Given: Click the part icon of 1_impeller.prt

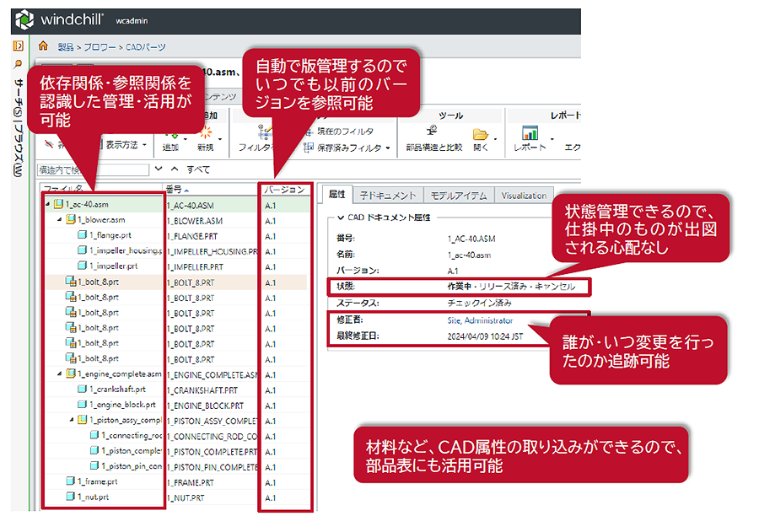Looking at the screenshot, I should coord(83,266).
